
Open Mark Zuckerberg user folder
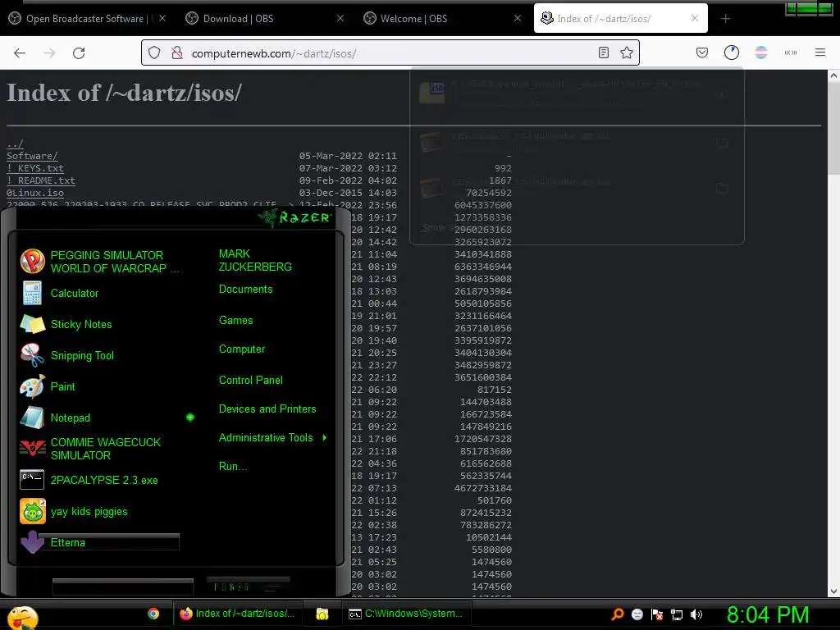pyautogui.click(x=255, y=260)
